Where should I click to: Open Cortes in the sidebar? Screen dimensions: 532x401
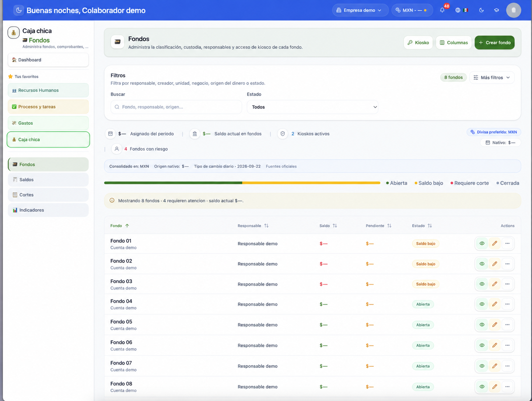pyautogui.click(x=48, y=195)
